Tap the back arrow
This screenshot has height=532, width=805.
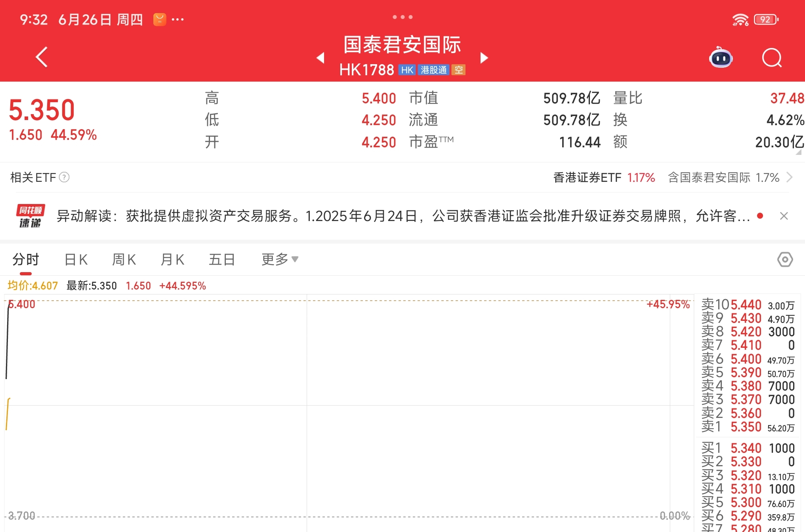(42, 57)
